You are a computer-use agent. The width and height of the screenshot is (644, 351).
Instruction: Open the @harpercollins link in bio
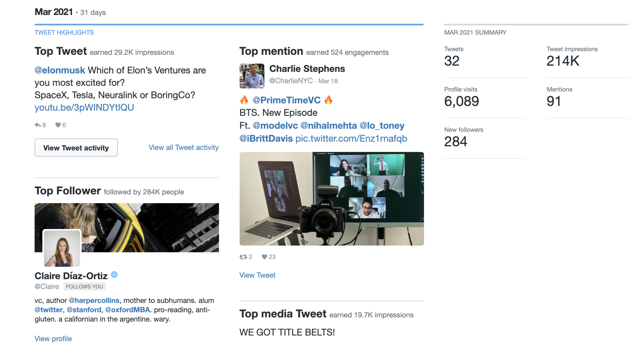coord(94,300)
